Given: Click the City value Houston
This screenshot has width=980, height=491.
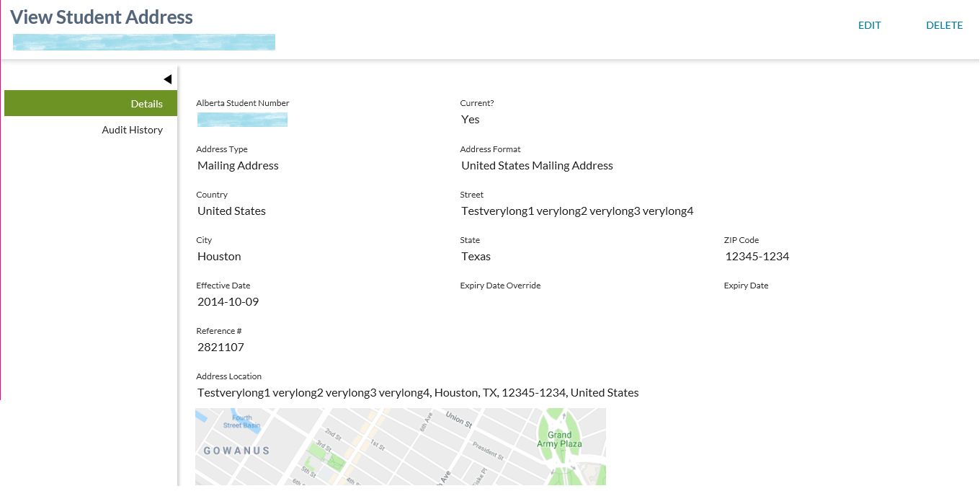Looking at the screenshot, I should 219,257.
